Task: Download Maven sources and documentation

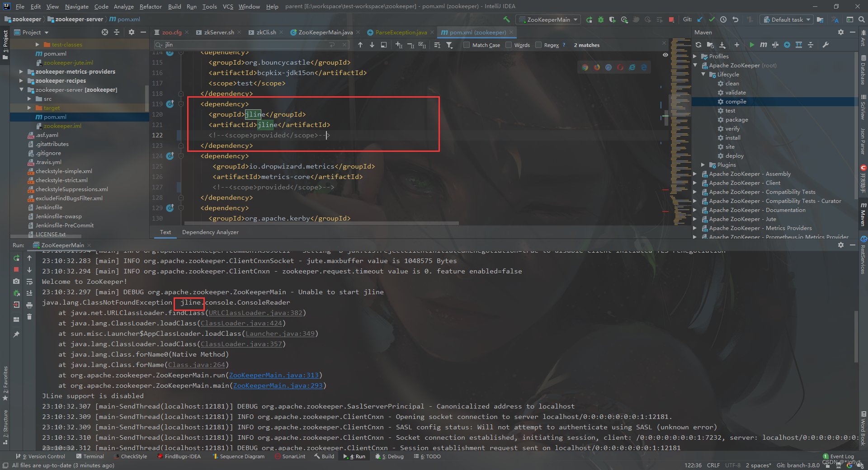Action: tap(722, 45)
